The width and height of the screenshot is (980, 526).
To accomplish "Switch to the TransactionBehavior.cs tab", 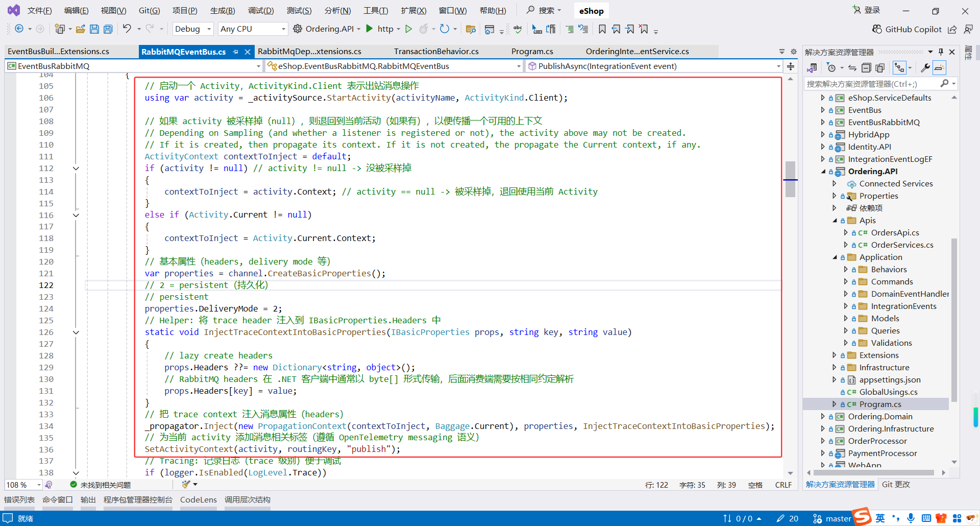I will tap(436, 52).
